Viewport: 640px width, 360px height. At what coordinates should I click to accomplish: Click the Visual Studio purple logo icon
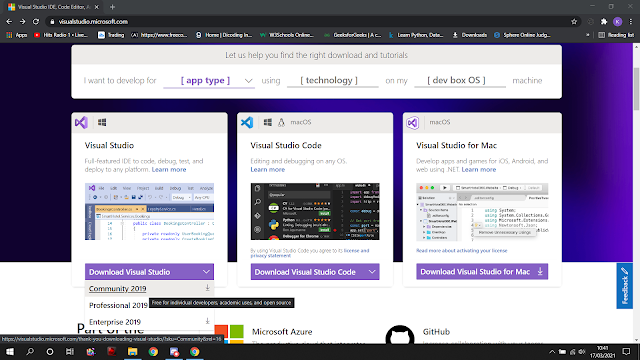(x=81, y=122)
